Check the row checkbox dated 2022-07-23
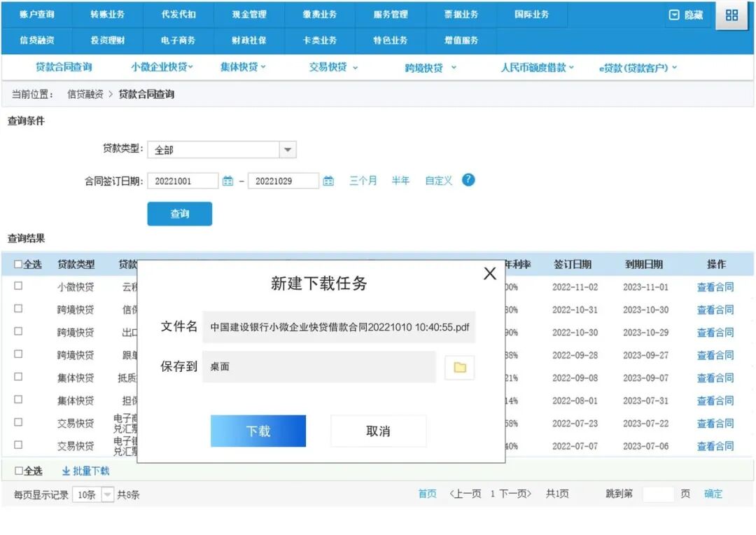 tap(18, 422)
